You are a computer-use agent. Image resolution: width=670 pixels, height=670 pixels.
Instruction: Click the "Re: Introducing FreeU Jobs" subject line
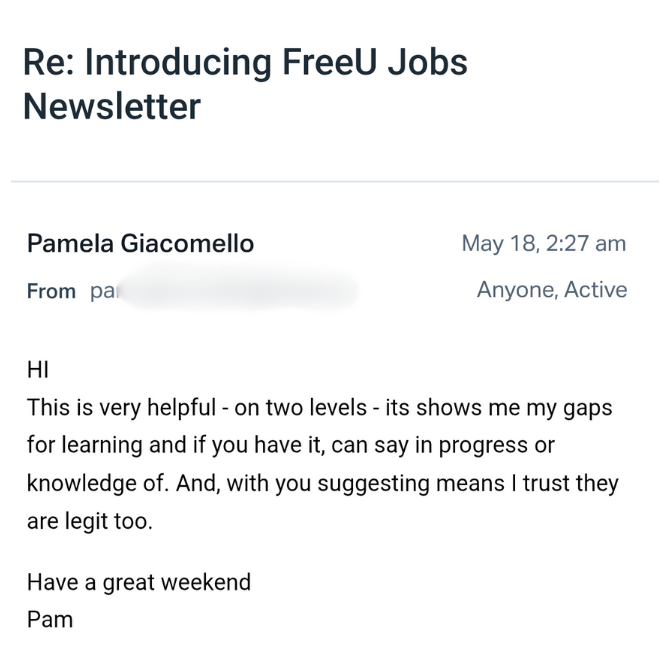click(x=245, y=62)
